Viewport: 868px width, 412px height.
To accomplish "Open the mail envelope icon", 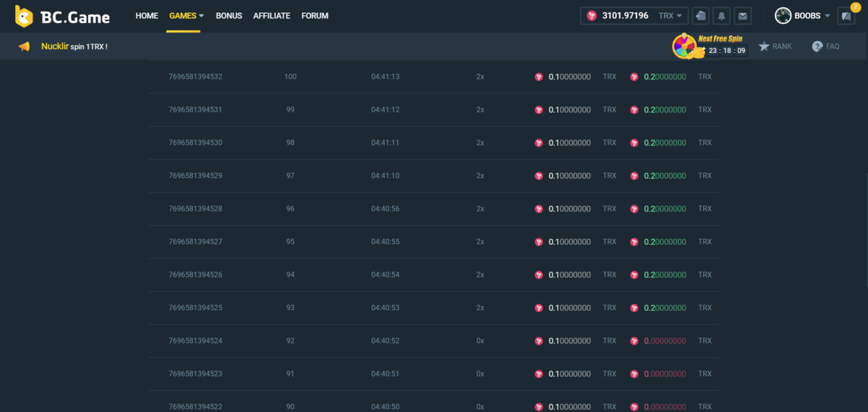I will (743, 16).
